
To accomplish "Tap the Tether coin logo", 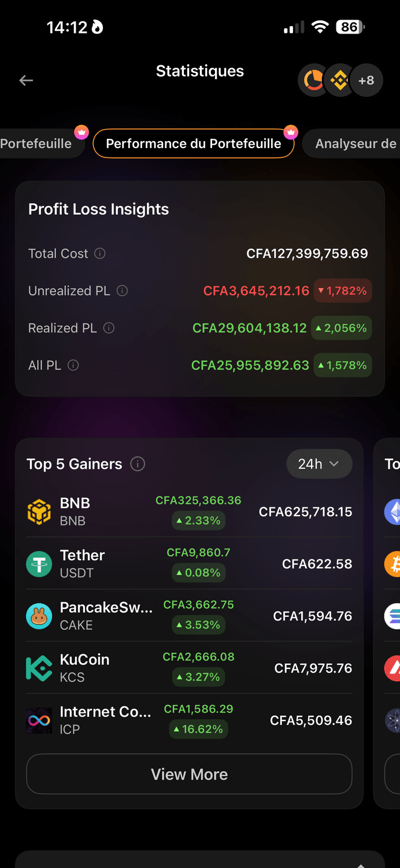I will click(39, 564).
